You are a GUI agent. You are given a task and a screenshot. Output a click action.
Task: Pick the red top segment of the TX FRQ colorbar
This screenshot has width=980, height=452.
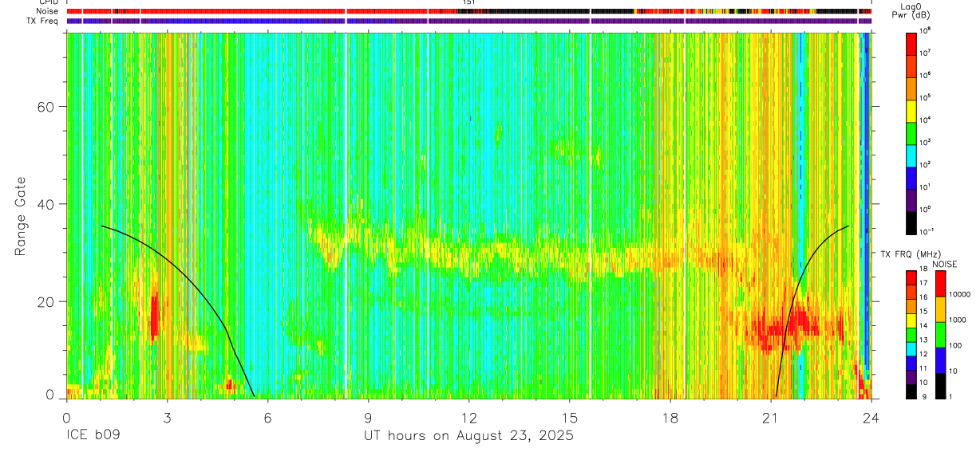click(x=911, y=277)
